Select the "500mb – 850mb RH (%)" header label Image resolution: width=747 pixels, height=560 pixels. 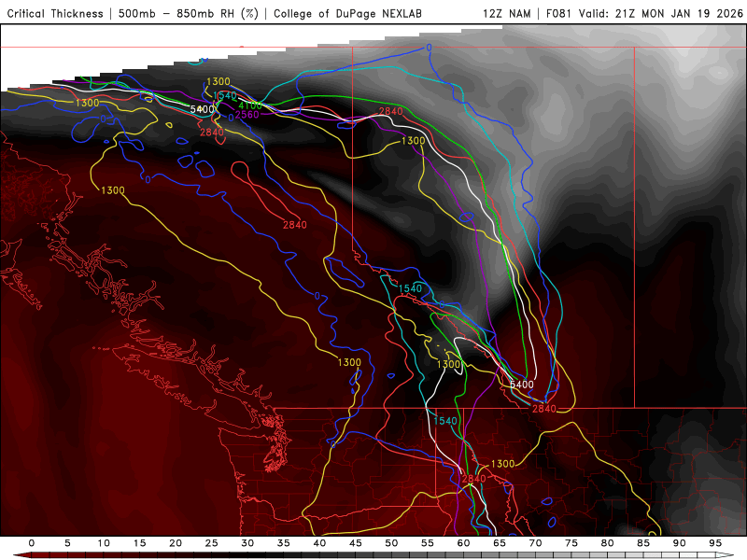(189, 13)
